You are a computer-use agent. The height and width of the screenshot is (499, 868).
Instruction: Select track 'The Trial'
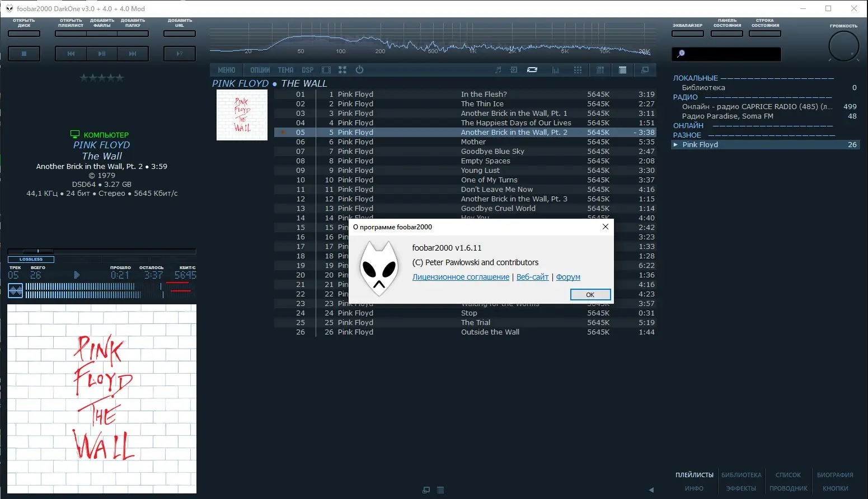click(x=465, y=323)
